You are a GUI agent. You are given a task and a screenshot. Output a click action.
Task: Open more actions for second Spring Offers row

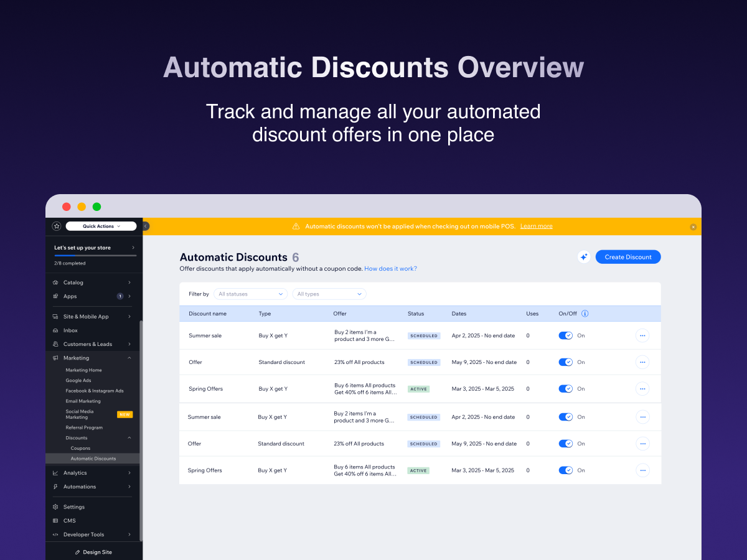(x=642, y=470)
